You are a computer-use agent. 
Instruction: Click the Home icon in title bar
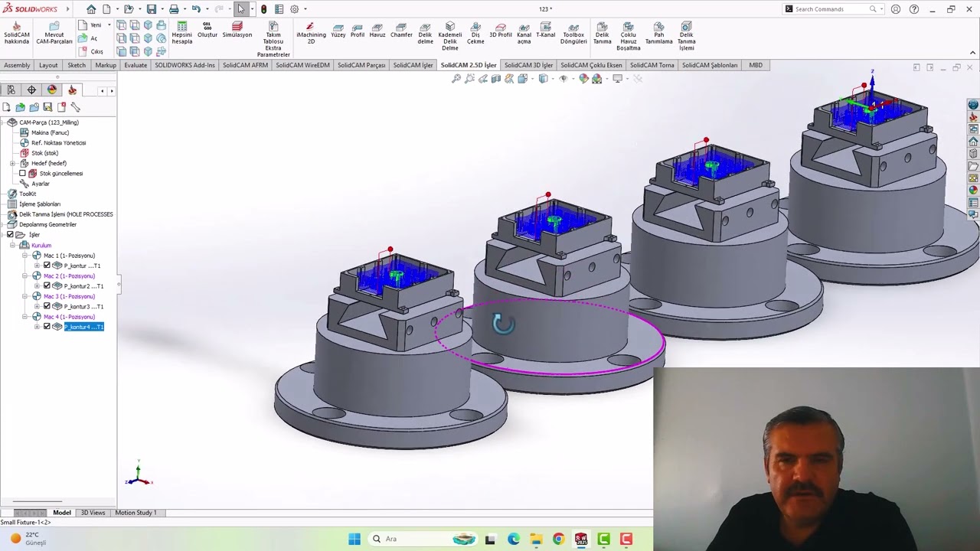point(91,9)
